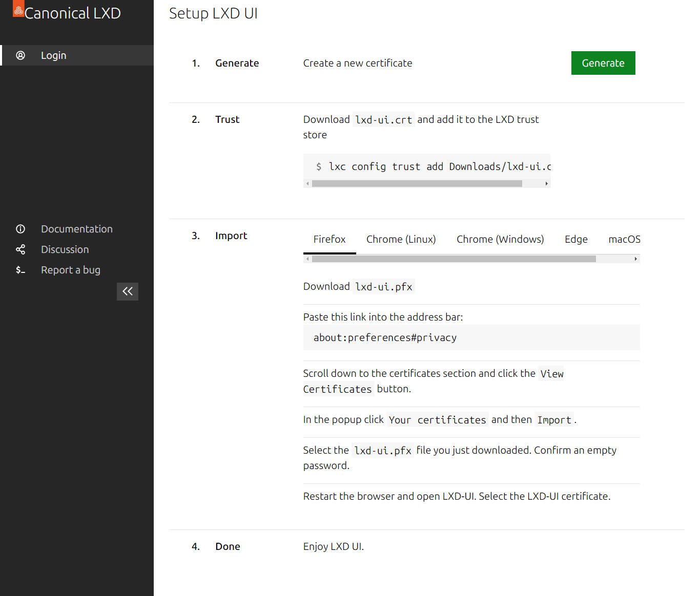The width and height of the screenshot is (700, 596).
Task: Click 'Paste this link into the address bar' text
Action: tap(383, 317)
